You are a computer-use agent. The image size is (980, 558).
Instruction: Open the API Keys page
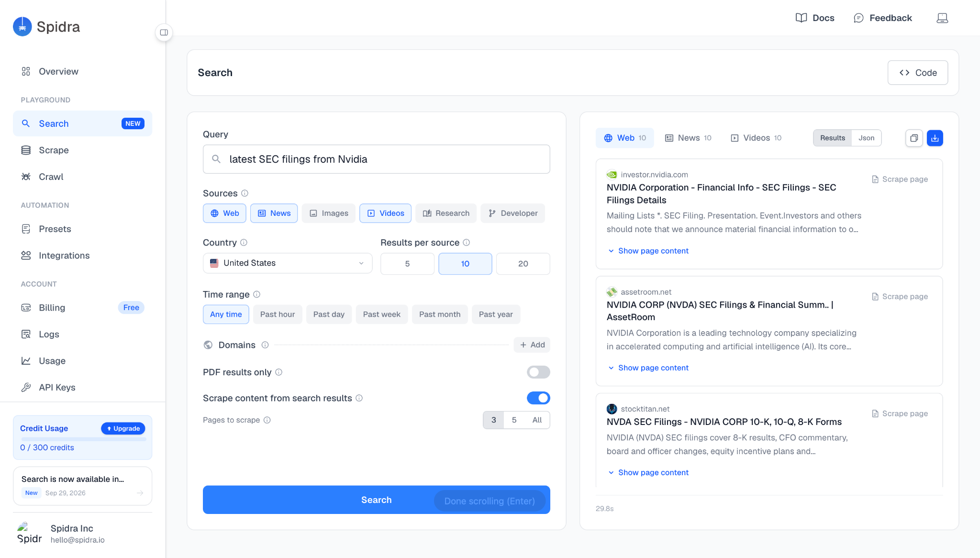[82, 387]
